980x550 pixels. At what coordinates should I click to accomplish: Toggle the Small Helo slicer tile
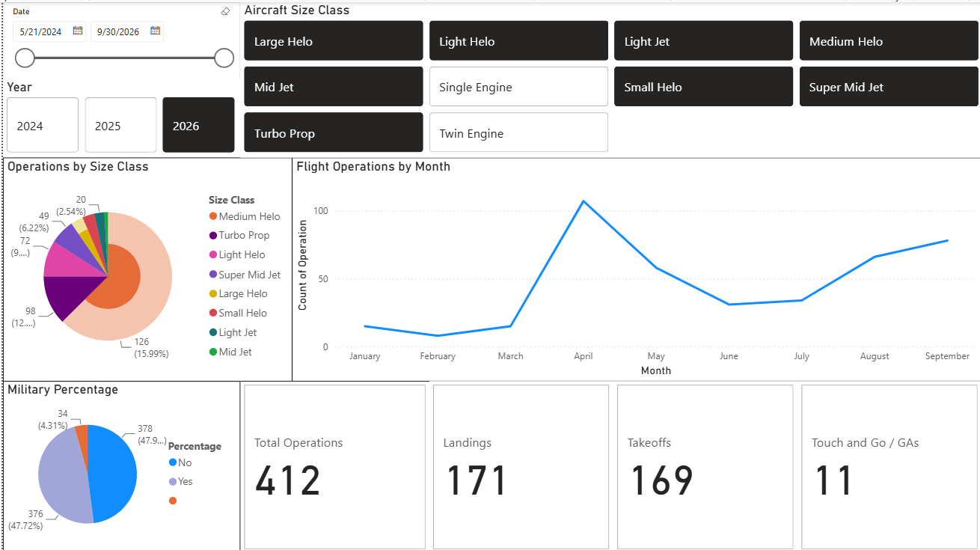(x=703, y=87)
